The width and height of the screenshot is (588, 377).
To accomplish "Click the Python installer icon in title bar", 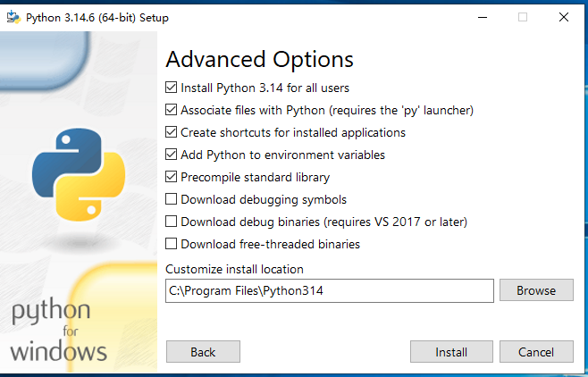I will click(x=13, y=17).
